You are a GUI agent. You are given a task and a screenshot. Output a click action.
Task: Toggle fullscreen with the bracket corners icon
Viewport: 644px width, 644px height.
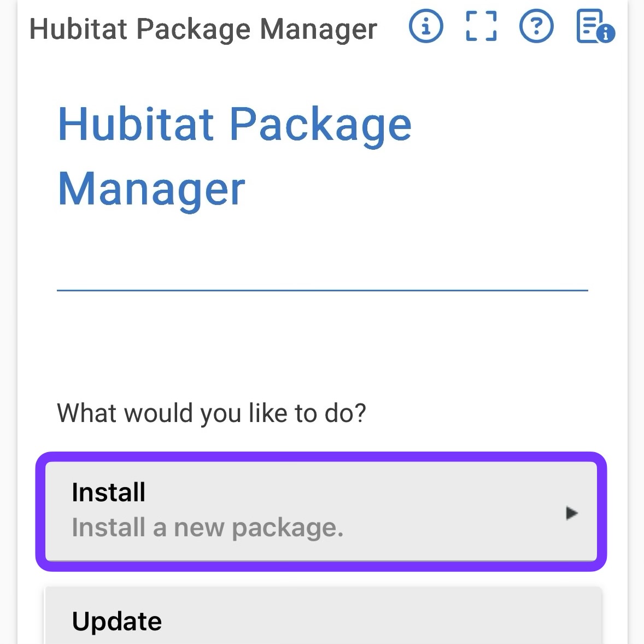[x=481, y=26]
